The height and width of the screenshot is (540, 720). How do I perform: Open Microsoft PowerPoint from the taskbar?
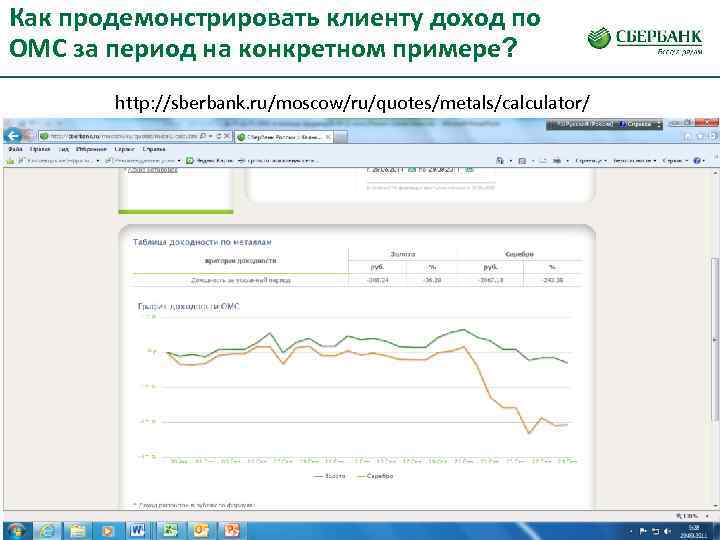[x=231, y=531]
